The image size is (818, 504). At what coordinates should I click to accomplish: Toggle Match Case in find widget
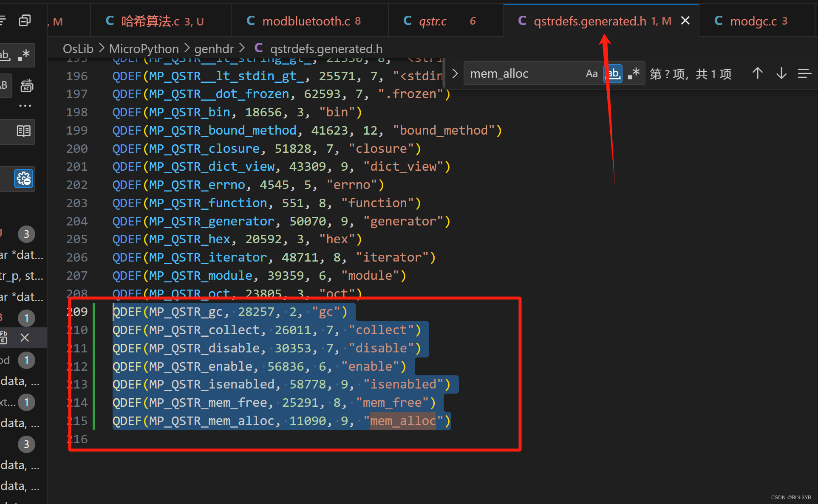592,74
